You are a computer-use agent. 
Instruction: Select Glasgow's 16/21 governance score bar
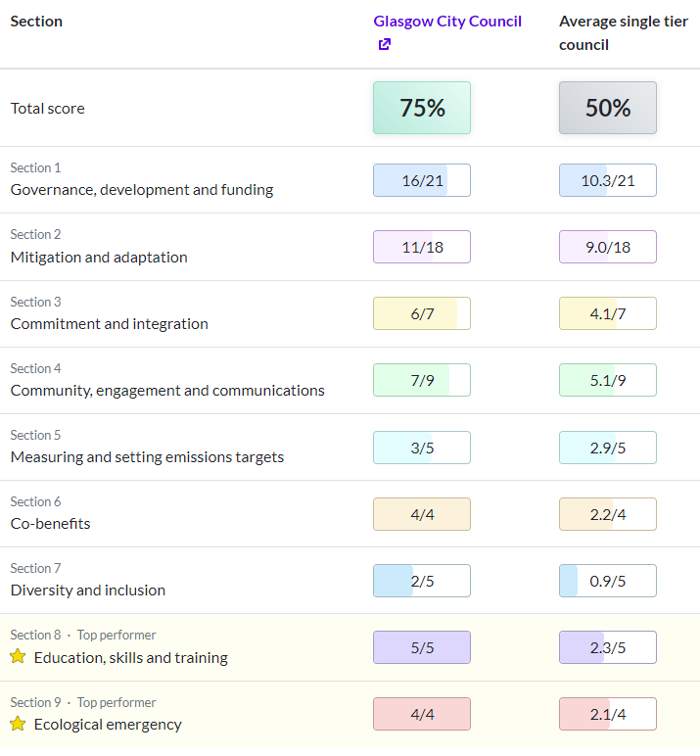pos(422,180)
